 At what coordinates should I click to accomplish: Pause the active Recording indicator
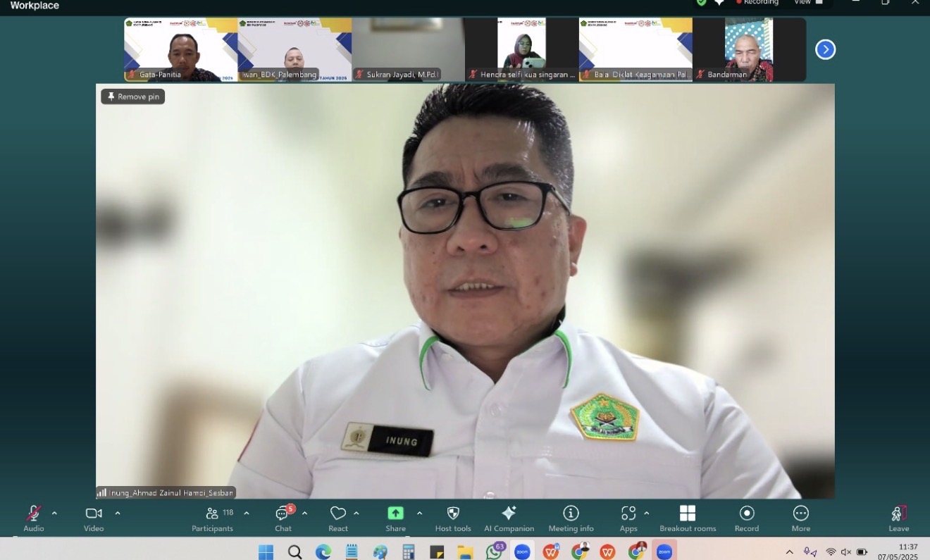[x=758, y=2]
